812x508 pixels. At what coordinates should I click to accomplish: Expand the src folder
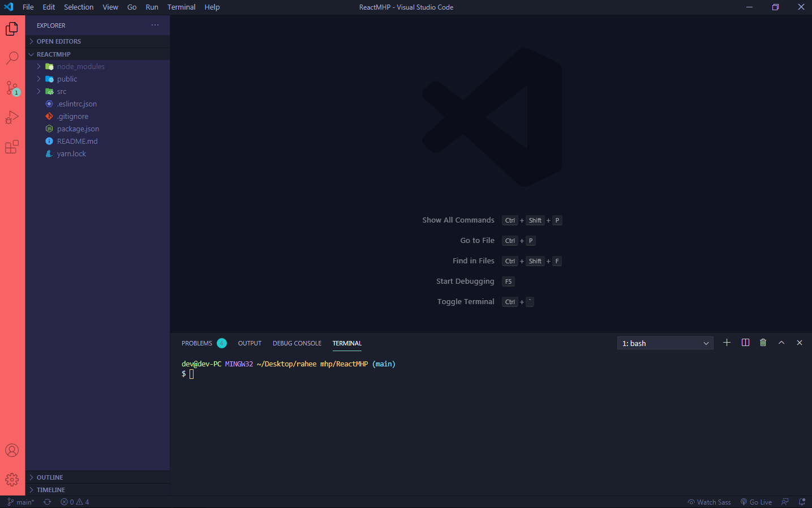pyautogui.click(x=97, y=91)
